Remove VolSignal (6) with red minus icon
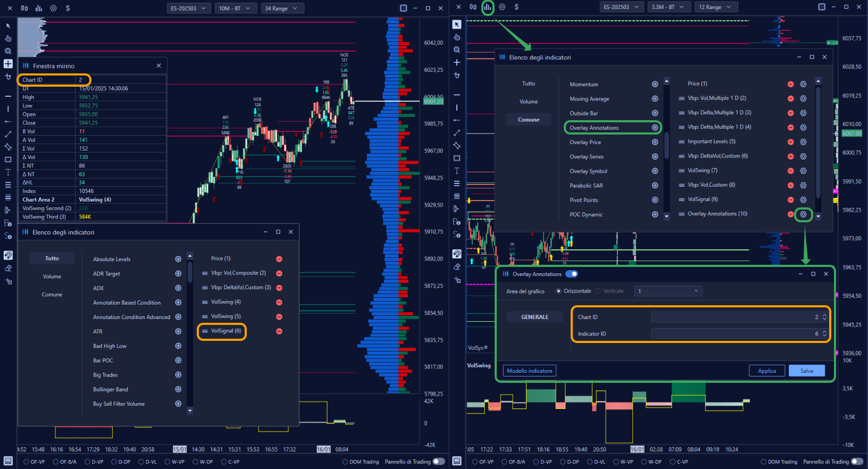The image size is (868, 469). click(279, 331)
